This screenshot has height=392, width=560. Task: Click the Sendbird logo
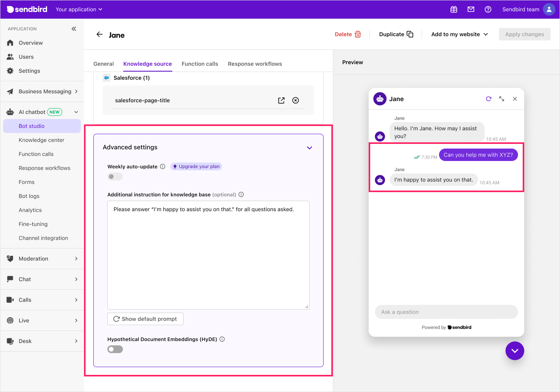coord(27,9)
